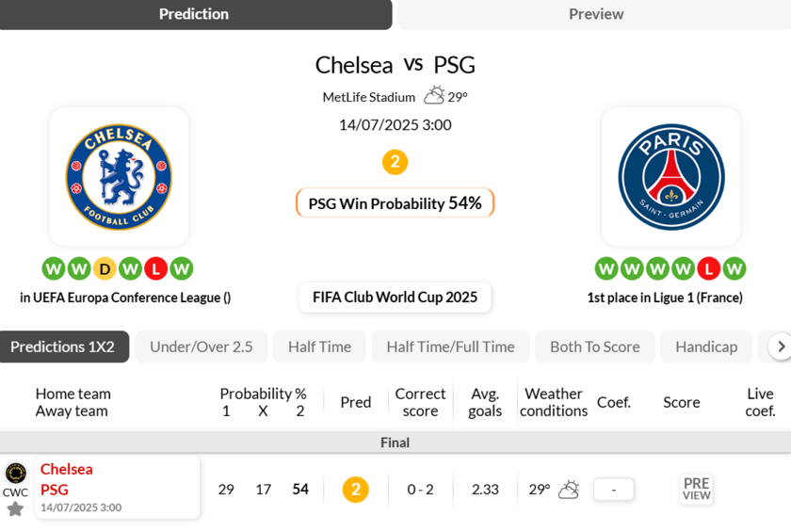Click Chelsea's yellow D form badge
Image resolution: width=791 pixels, height=532 pixels.
[105, 269]
